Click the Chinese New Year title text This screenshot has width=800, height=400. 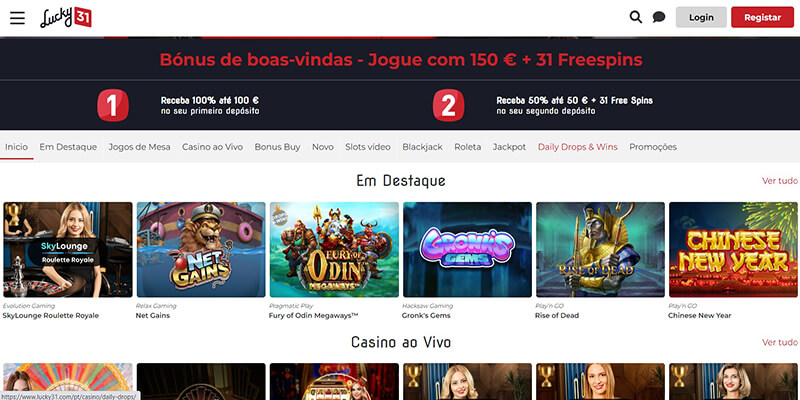point(699,315)
